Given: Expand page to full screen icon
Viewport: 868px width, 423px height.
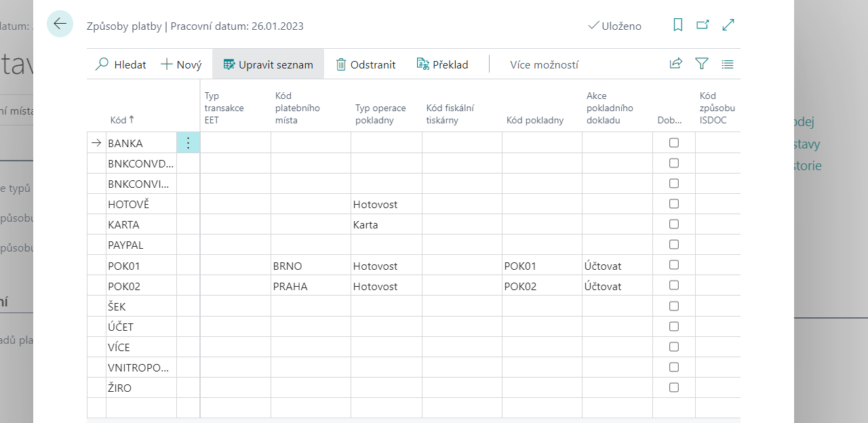Looking at the screenshot, I should click(728, 25).
